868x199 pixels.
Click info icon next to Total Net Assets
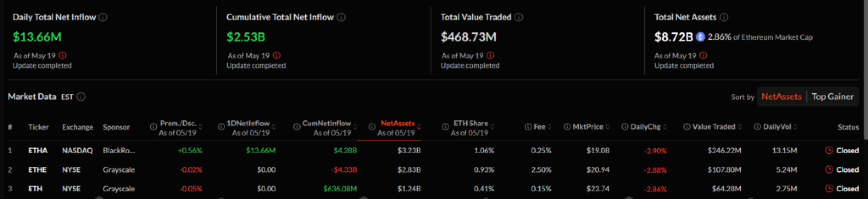pyautogui.click(x=724, y=17)
